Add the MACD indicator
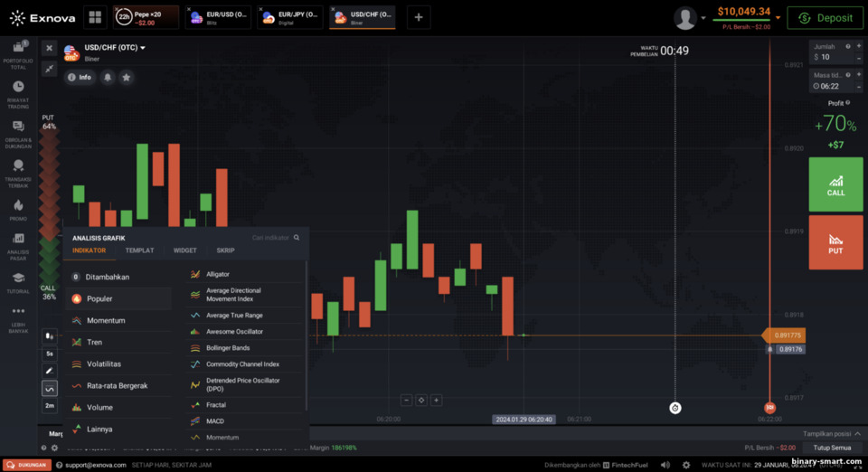The height and width of the screenshot is (472, 868). click(245, 421)
